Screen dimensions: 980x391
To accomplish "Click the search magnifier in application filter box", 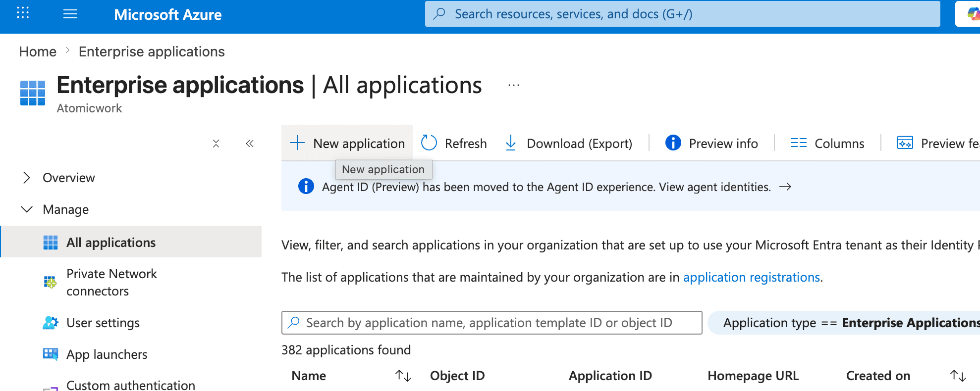I will (294, 322).
